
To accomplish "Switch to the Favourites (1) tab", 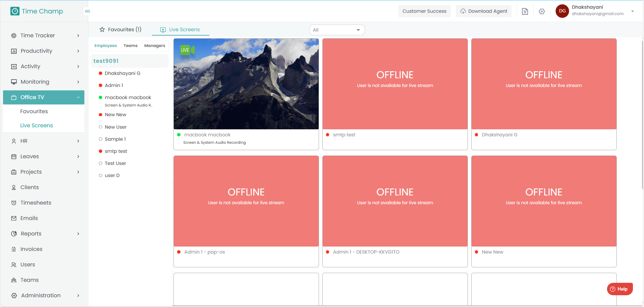I will pyautogui.click(x=121, y=30).
